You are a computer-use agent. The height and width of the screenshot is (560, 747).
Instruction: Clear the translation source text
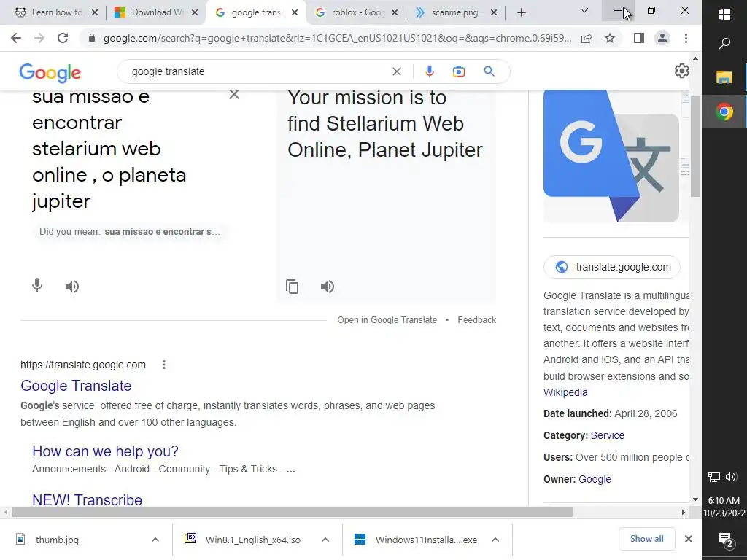coord(234,94)
